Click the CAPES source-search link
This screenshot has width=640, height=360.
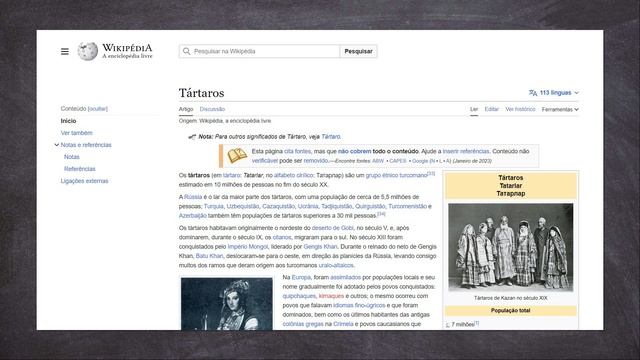point(398,161)
